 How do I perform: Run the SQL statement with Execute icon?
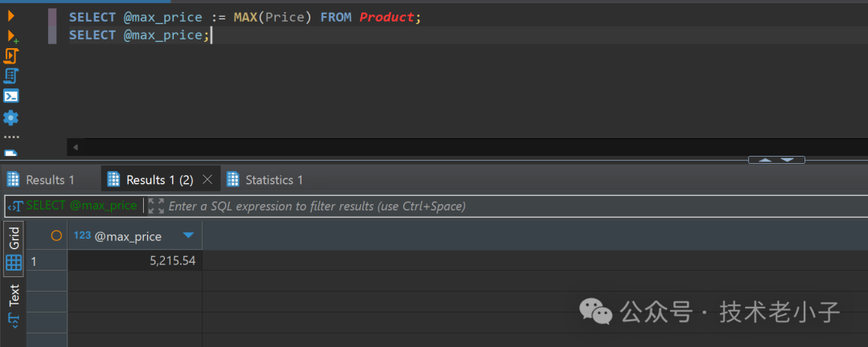[x=10, y=16]
